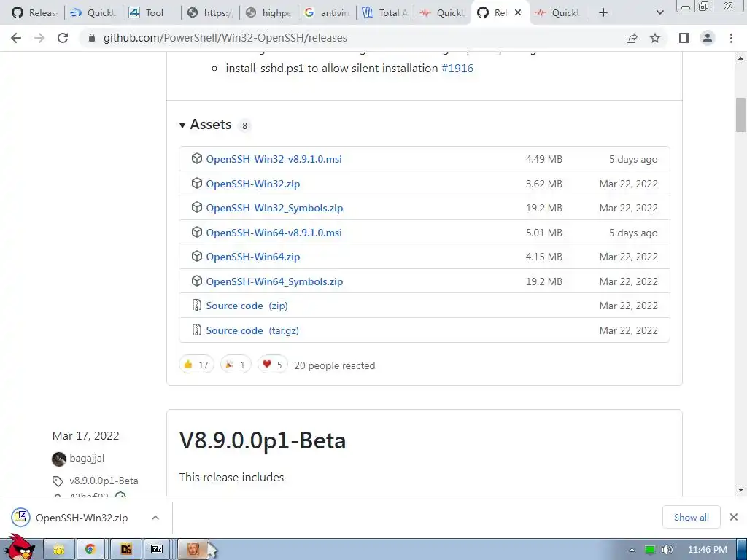
Task: Bookmark this page with the star icon
Action: point(655,38)
